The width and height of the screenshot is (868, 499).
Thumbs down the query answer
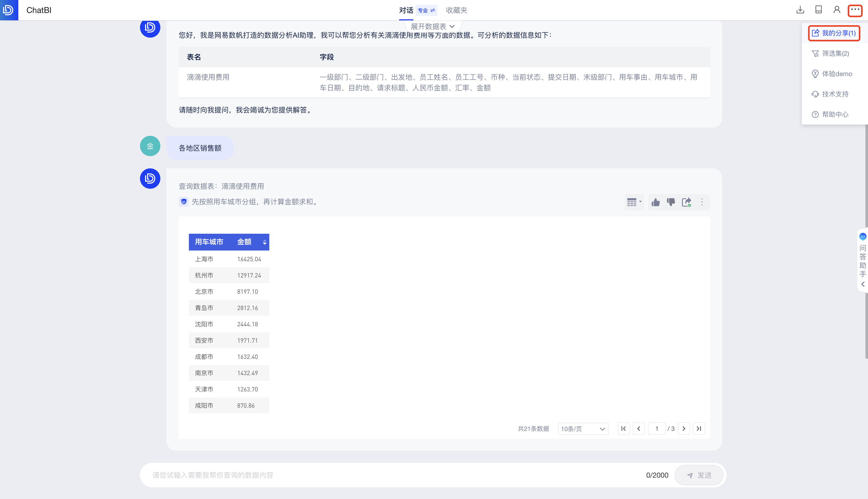pyautogui.click(x=671, y=202)
